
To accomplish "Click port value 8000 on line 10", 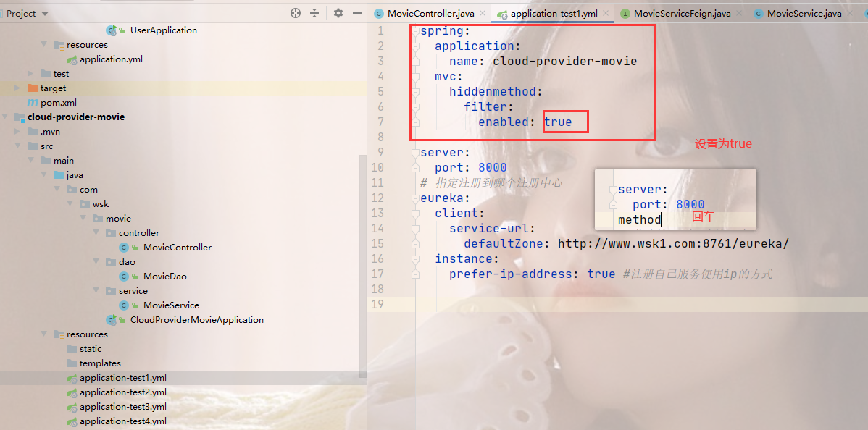I will (x=492, y=167).
